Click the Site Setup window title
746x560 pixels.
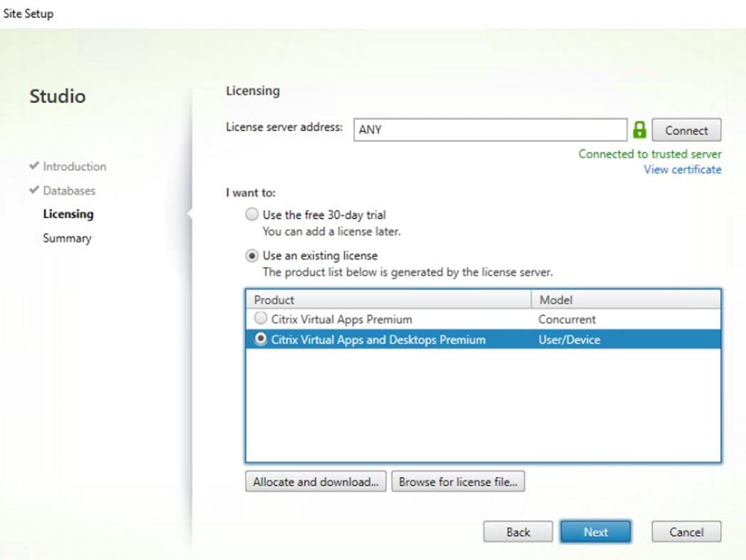click(28, 13)
